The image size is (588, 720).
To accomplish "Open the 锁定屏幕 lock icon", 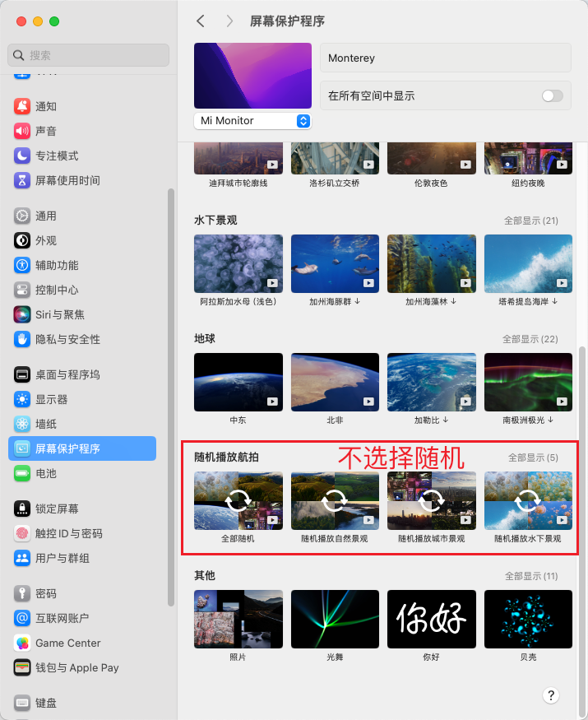I will [x=22, y=509].
